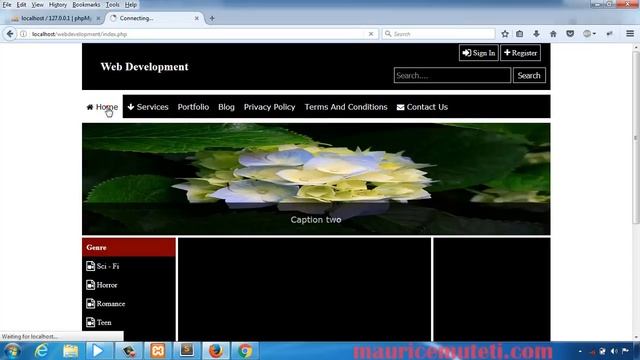Screen dimensions: 640x360
Task: Open Sublime Text from the taskbar
Action: [x=187, y=351]
